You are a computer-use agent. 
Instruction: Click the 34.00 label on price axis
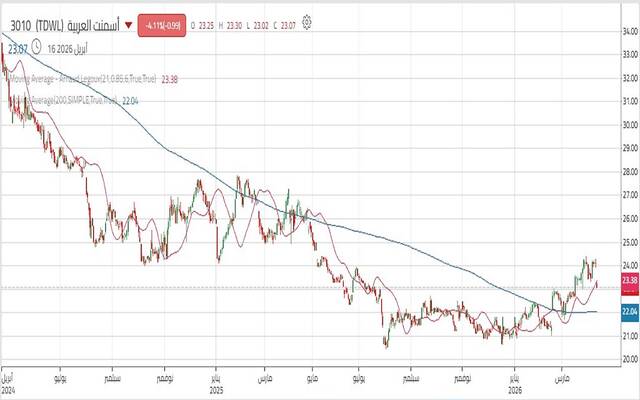[630, 32]
